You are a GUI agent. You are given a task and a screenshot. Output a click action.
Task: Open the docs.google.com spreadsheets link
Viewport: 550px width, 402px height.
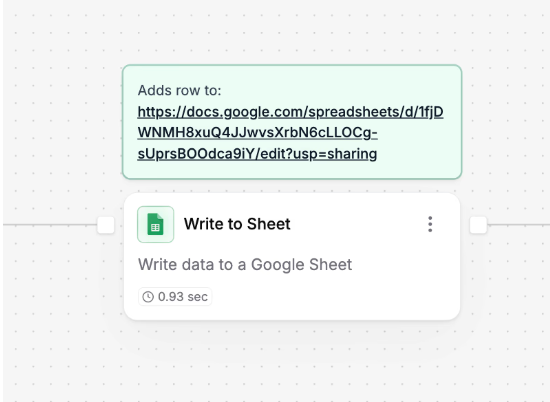point(290,112)
